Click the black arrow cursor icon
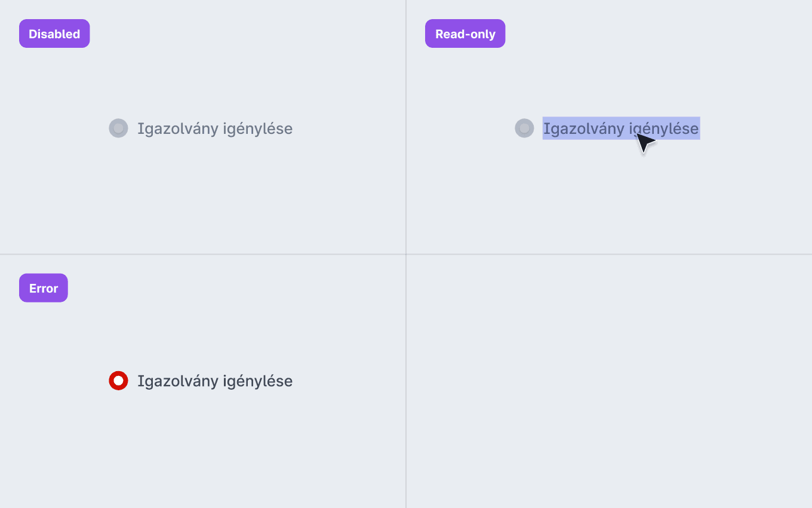Viewport: 812px width, 508px height. [644, 143]
